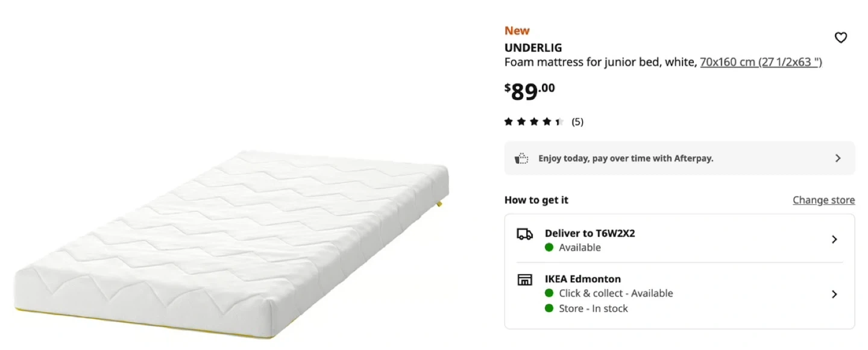Image resolution: width=868 pixels, height=350 pixels.
Task: Click the 'Enjoy today, pay over time' text
Action: point(626,158)
